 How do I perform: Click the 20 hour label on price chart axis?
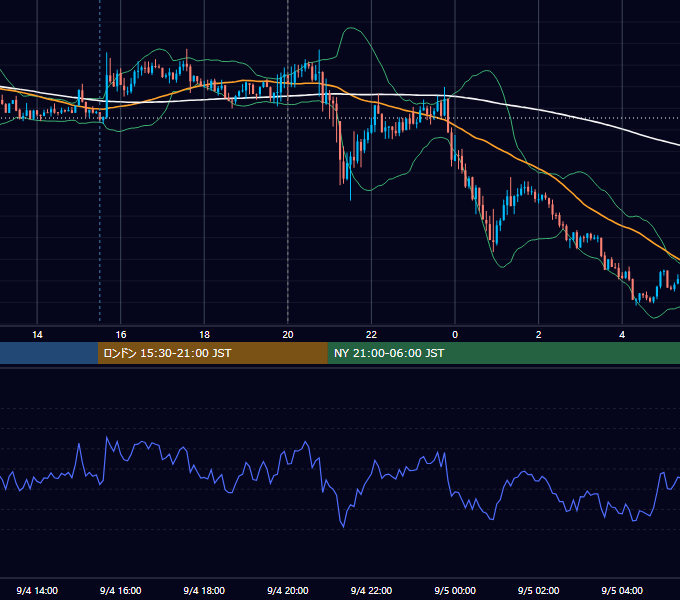(288, 335)
